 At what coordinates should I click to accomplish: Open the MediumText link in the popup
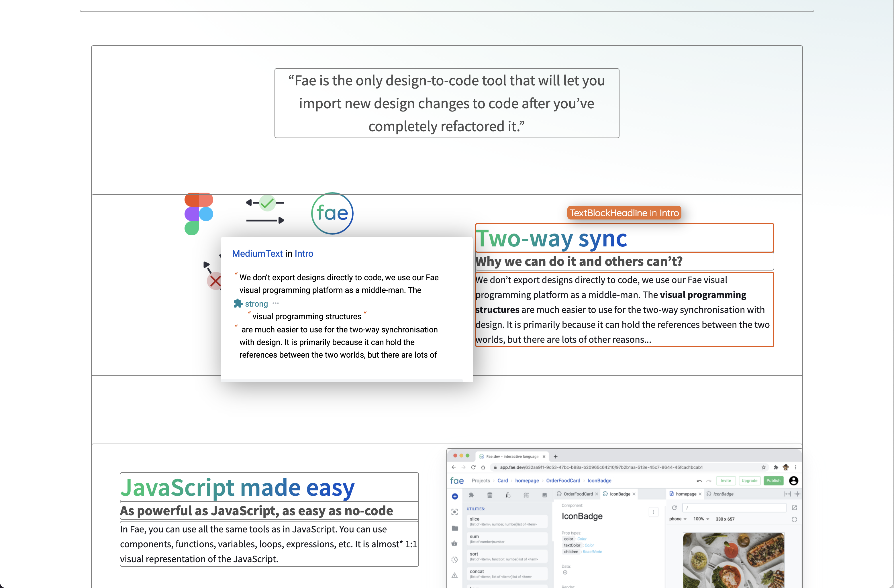point(257,254)
